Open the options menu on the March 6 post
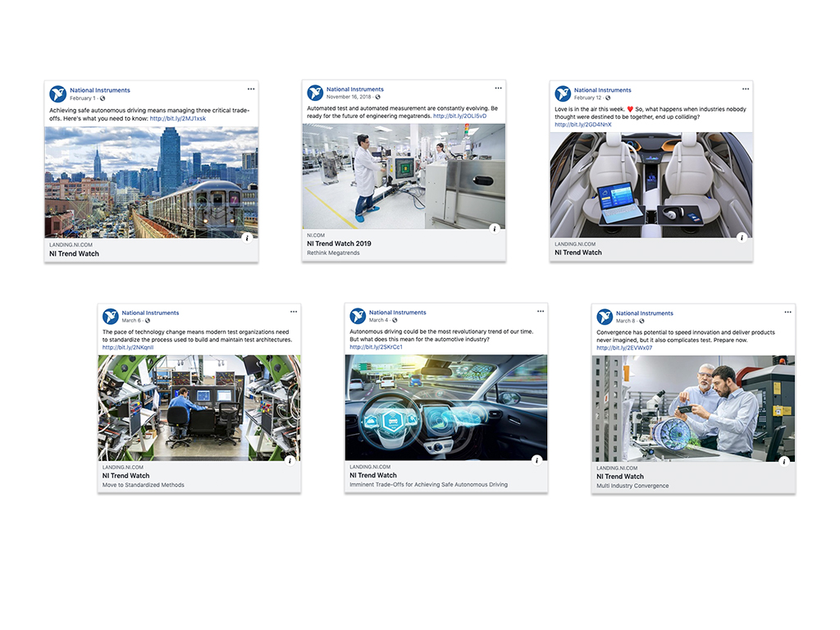840x630 pixels. [294, 311]
